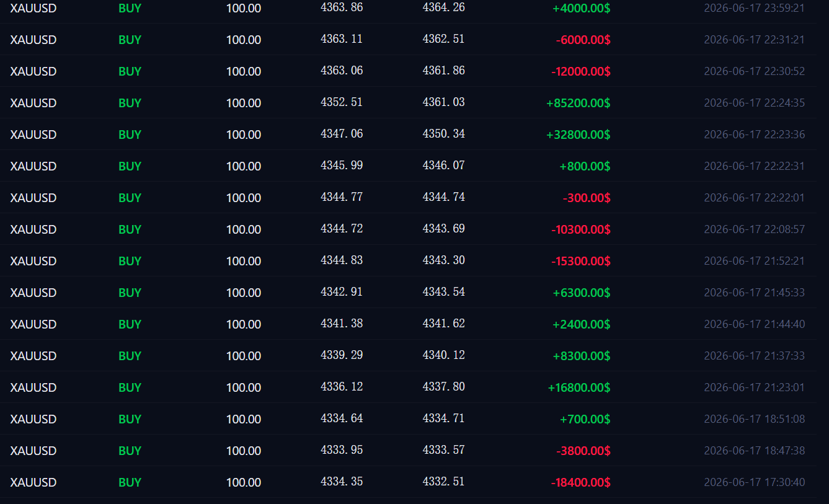Image resolution: width=829 pixels, height=504 pixels.
Task: Select the open price 4363.11
Action: (342, 39)
